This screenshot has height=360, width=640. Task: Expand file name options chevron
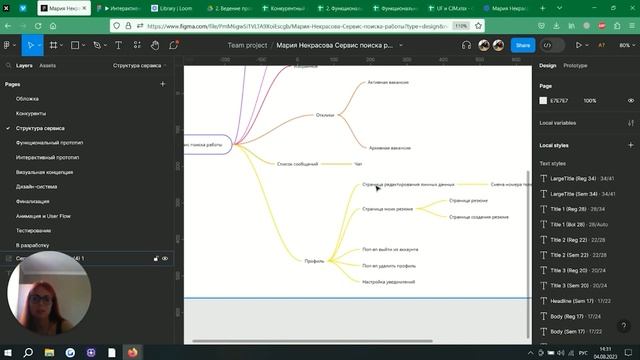[401, 45]
